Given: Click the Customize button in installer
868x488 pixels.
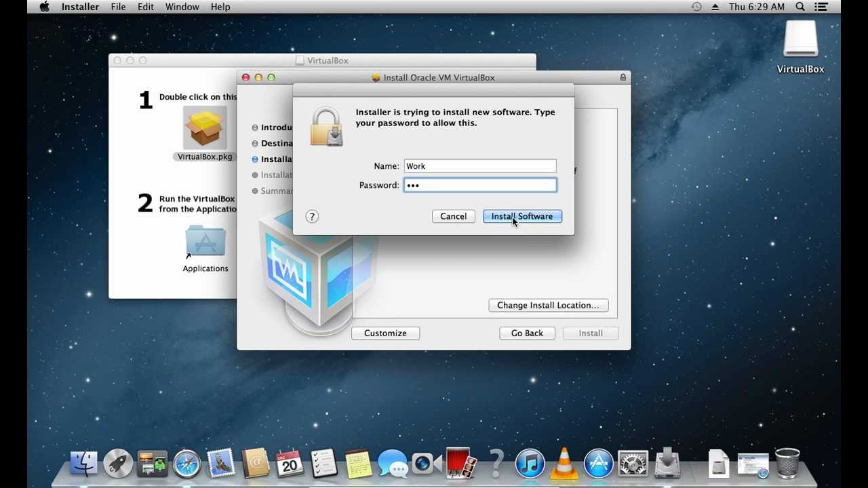Looking at the screenshot, I should tap(385, 333).
